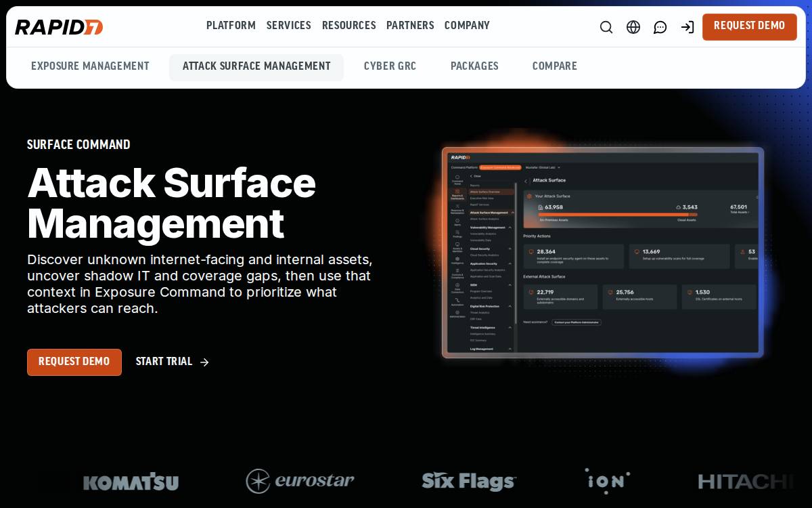The width and height of the screenshot is (812, 508).
Task: Click the Rapid7 logo
Action: click(59, 27)
